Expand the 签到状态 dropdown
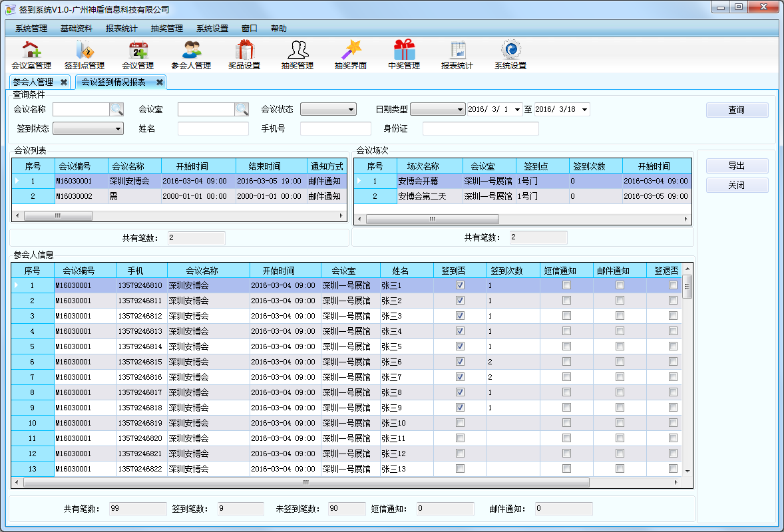Screen dimensions: 784x532 pyautogui.click(x=118, y=129)
